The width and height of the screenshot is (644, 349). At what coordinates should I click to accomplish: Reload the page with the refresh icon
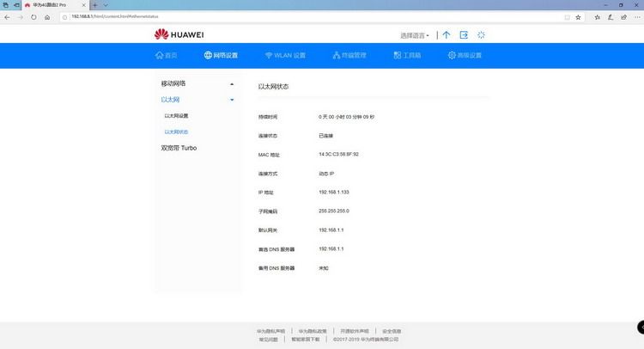point(33,17)
